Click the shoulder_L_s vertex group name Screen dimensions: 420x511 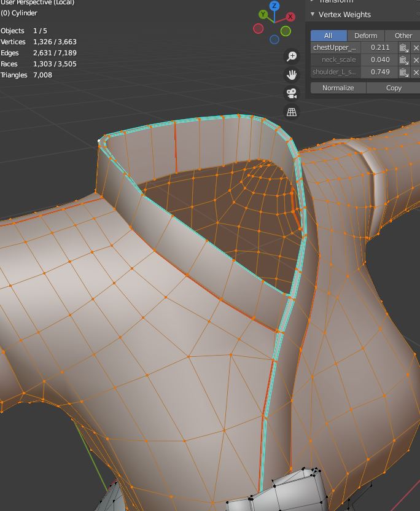coord(336,72)
